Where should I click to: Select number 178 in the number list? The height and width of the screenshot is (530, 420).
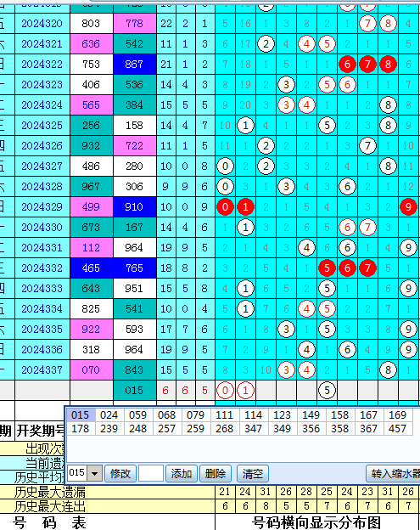tap(80, 429)
